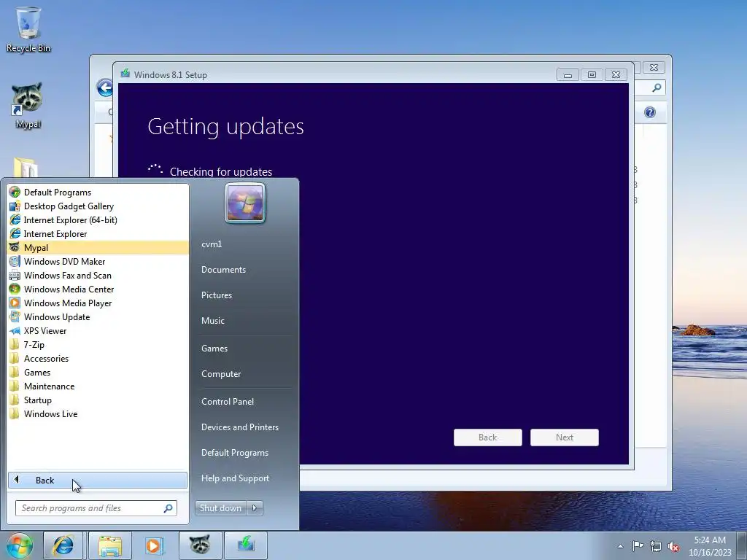This screenshot has height=560, width=747.
Task: Open Control Panel from the Start menu
Action: 228,402
